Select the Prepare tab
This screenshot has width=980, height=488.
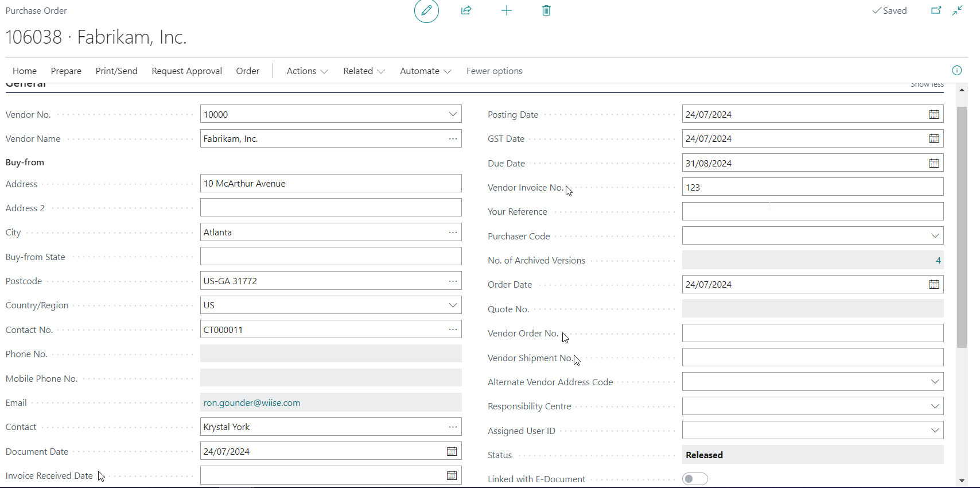tap(66, 71)
